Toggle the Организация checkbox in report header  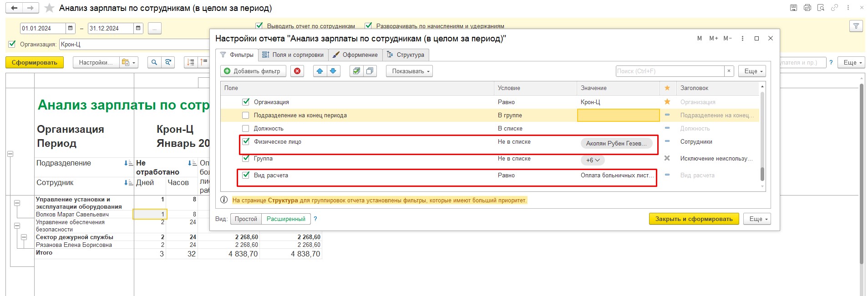coord(12,44)
